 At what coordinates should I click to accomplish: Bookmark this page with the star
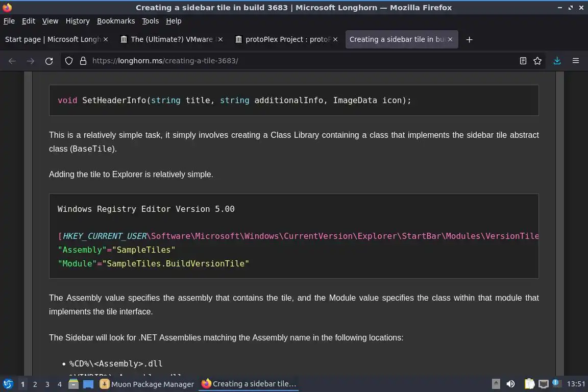537,61
